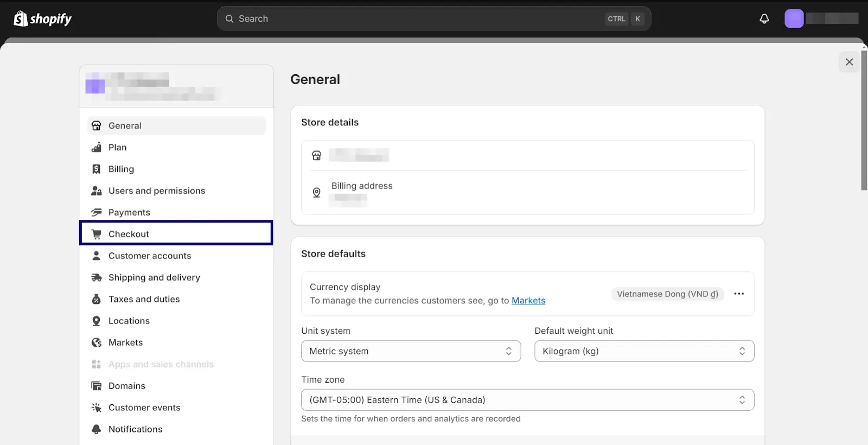Screen dimensions: 868x445
Task: Click the Customer accounts person icon
Action: click(97, 256)
